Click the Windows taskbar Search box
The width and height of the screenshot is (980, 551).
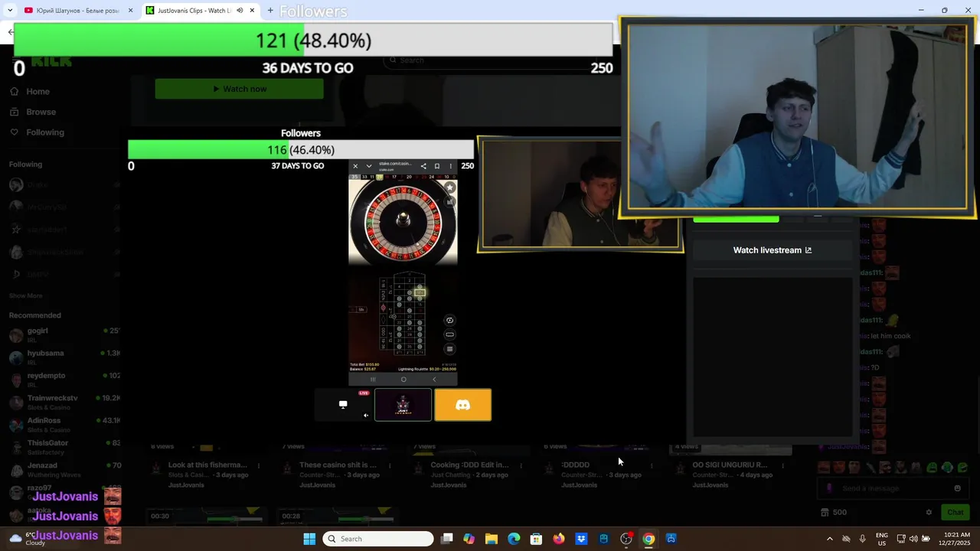pos(378,539)
